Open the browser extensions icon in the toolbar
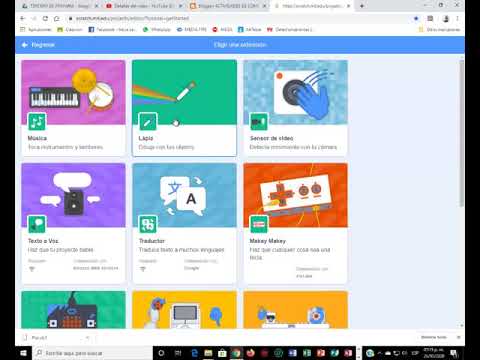The width and height of the screenshot is (480, 360). pos(430,19)
